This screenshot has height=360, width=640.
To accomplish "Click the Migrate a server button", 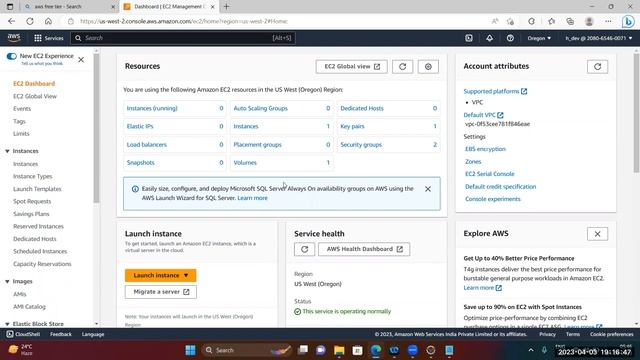I will pyautogui.click(x=161, y=292).
